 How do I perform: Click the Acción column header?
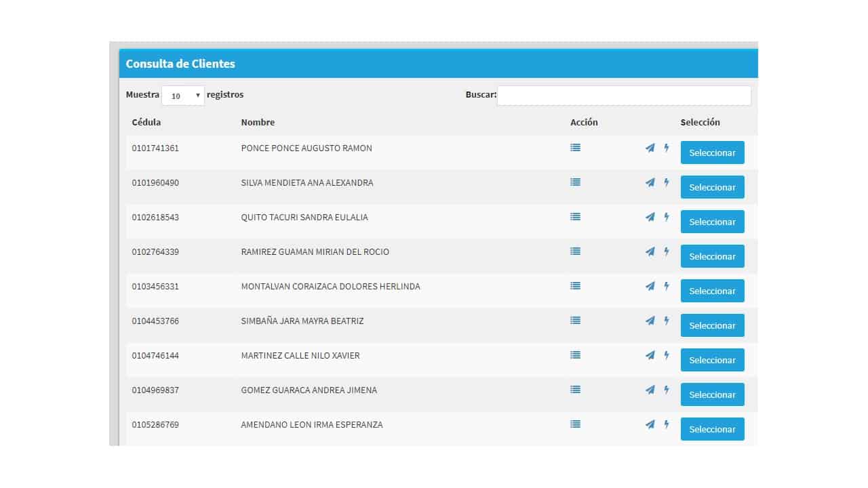[584, 123]
